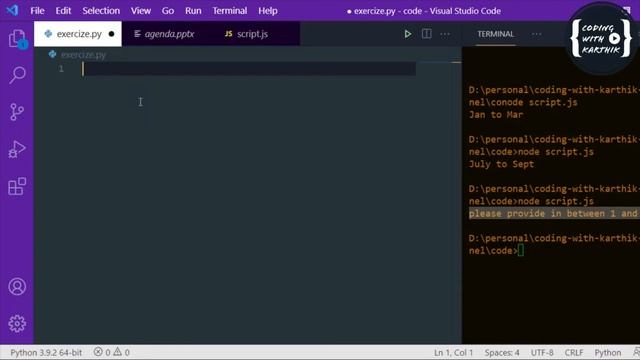Select language mode Python

[x=608, y=352]
